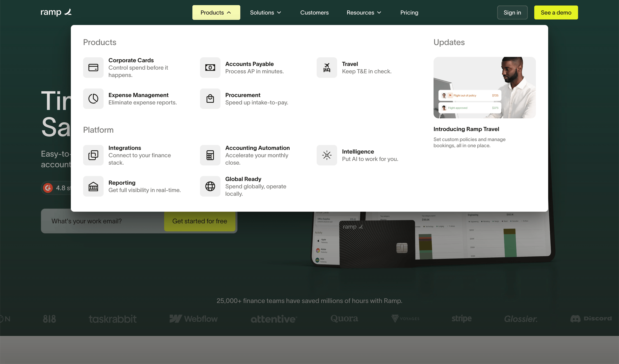Focus the work email input field
The height and width of the screenshot is (364, 619).
(103, 221)
